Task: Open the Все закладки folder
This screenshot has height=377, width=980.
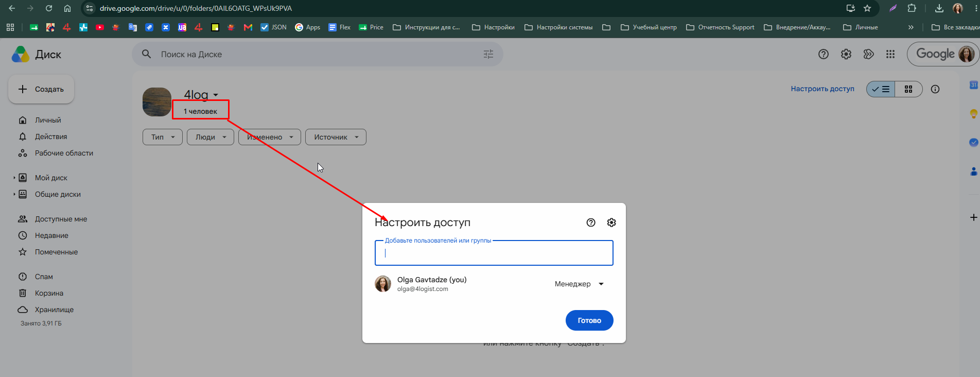Action: click(955, 27)
